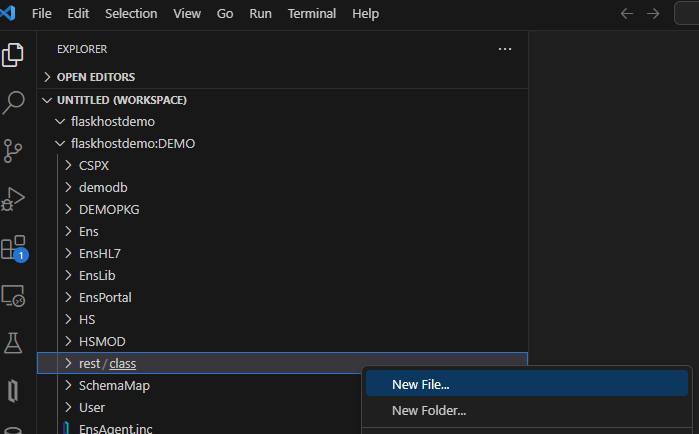Open the Terminal menu
Screen dimensions: 699x434
[x=311, y=14]
